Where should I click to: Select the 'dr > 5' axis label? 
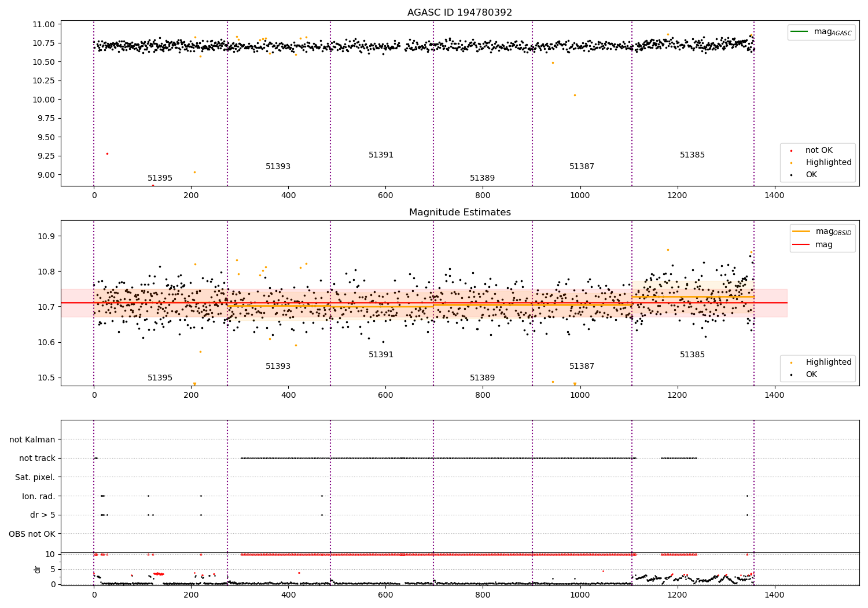point(43,515)
